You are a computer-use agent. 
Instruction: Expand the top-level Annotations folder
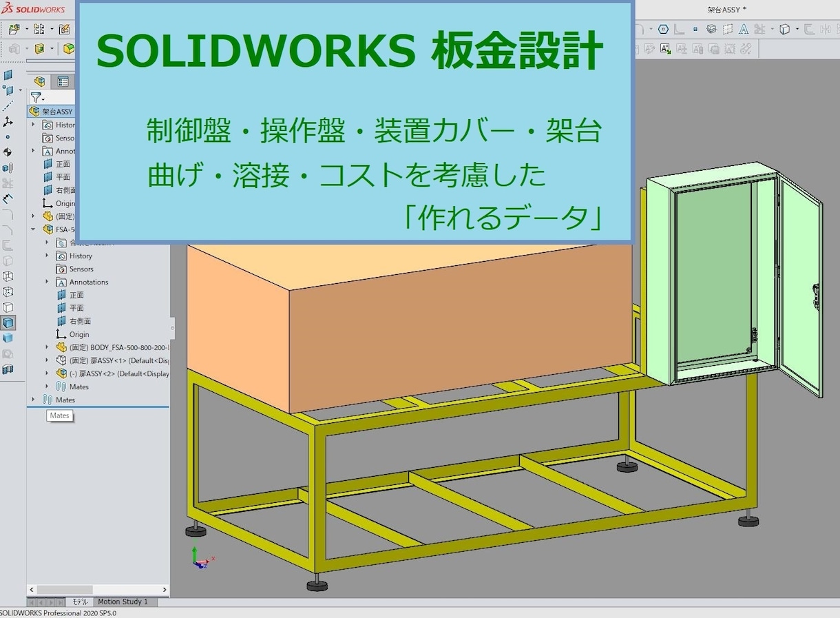click(x=33, y=151)
